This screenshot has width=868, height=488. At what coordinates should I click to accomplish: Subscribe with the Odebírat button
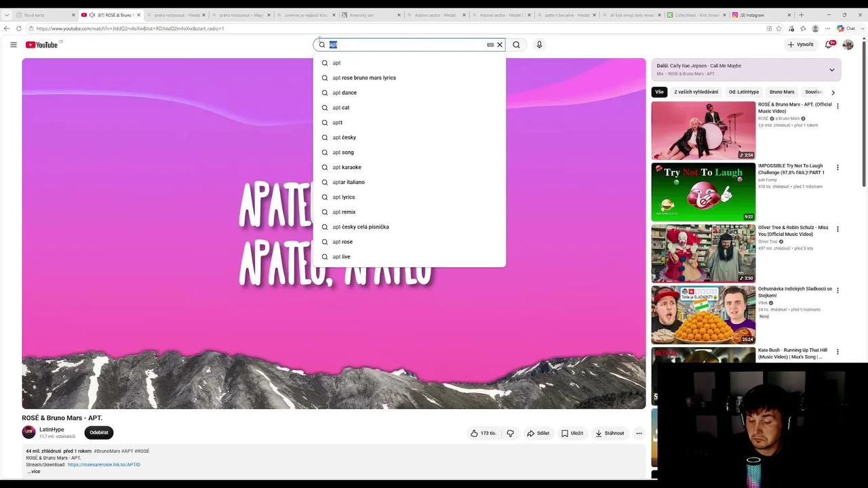point(99,432)
